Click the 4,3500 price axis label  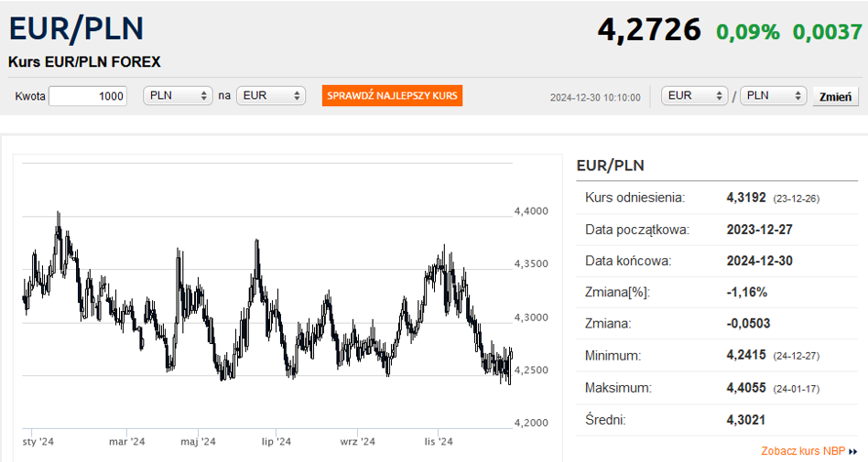pos(531,263)
